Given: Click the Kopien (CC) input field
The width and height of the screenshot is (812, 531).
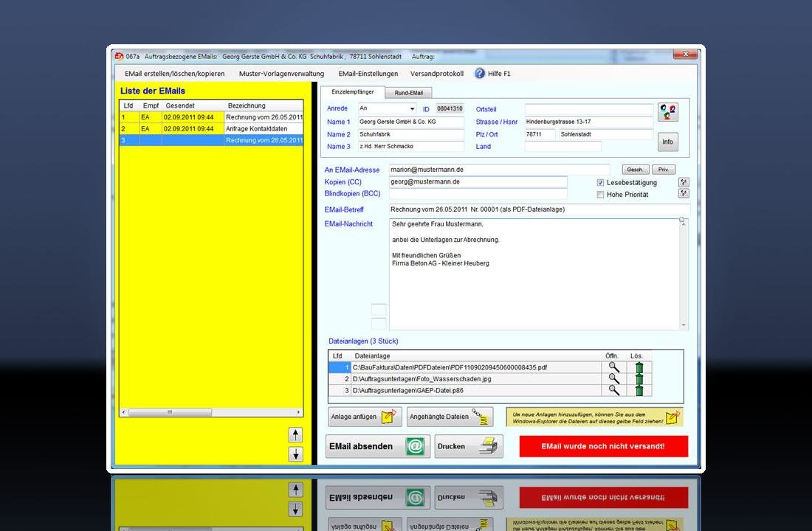Looking at the screenshot, I should [478, 181].
